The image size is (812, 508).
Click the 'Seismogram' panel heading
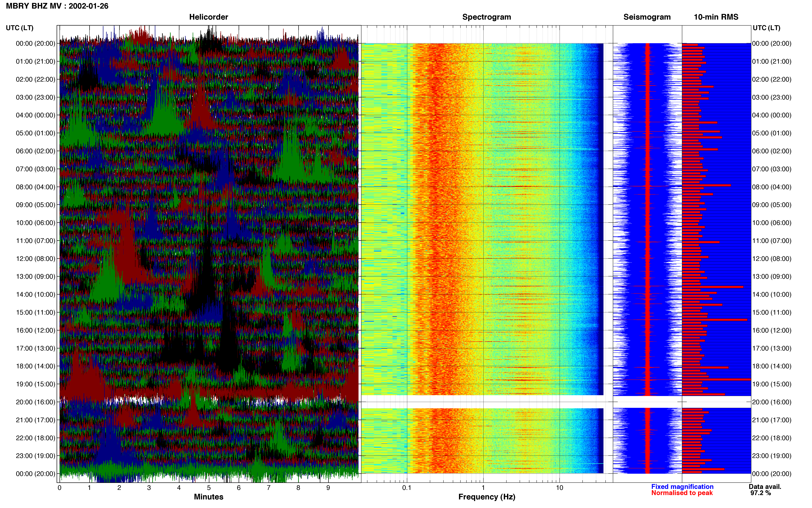coord(647,17)
